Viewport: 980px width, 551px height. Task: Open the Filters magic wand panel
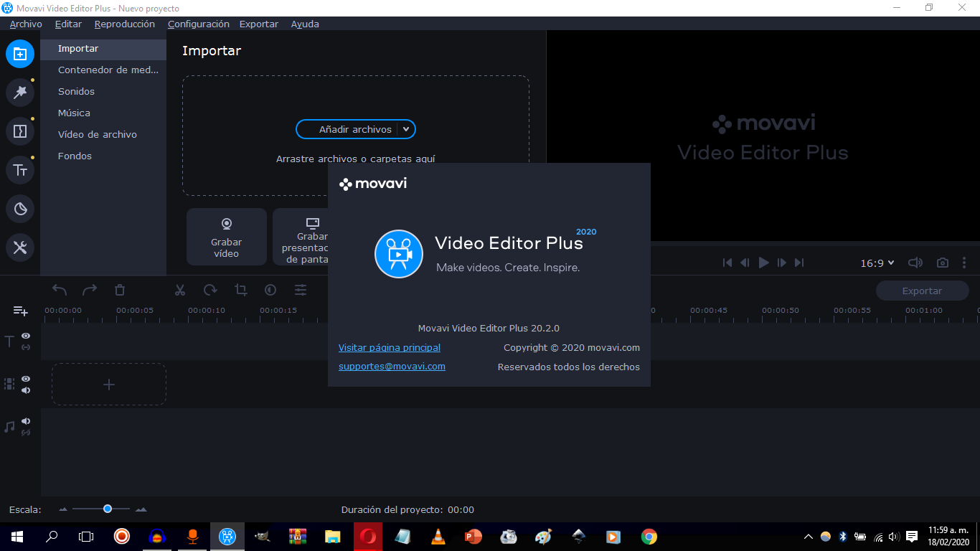point(20,93)
